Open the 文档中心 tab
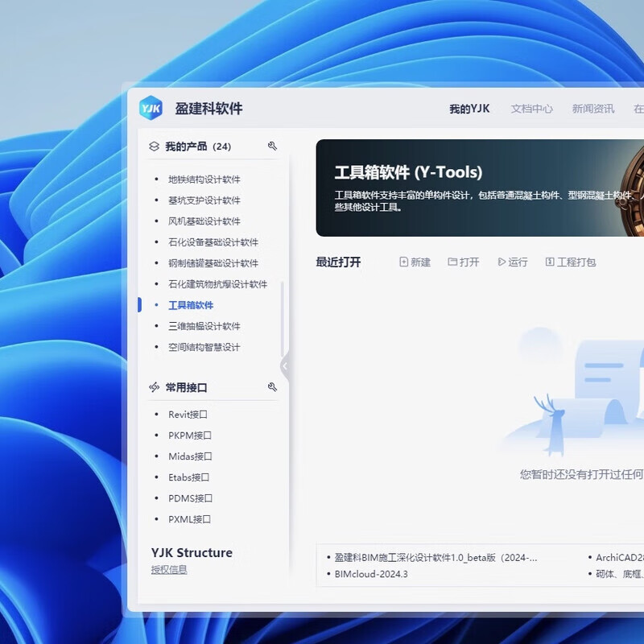644x644 pixels. [x=531, y=109]
